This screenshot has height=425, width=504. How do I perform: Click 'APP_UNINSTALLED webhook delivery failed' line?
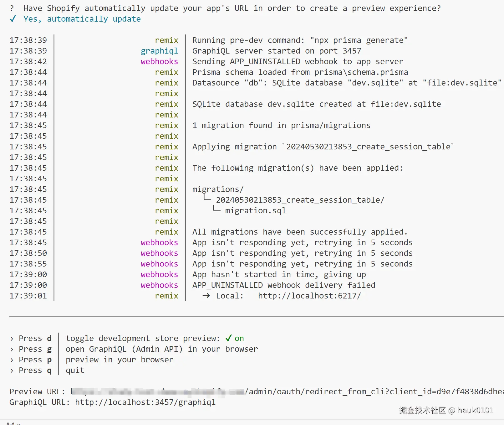point(284,285)
